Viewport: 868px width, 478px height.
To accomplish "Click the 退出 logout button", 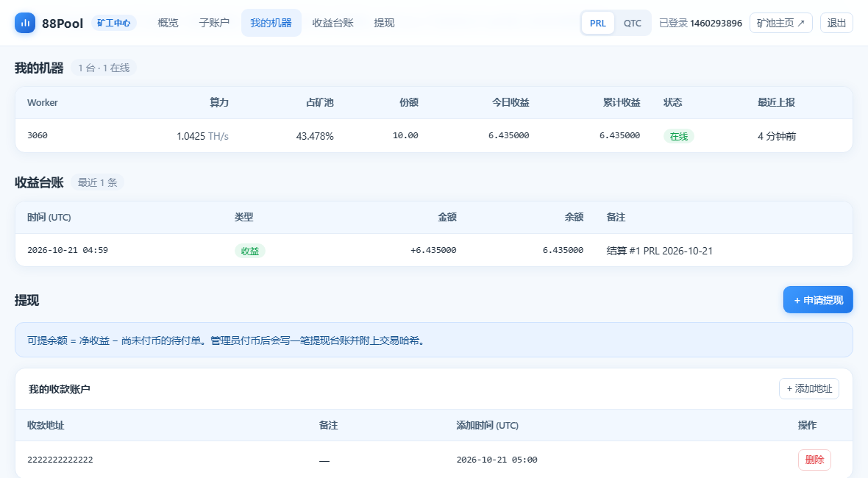I will 836,23.
